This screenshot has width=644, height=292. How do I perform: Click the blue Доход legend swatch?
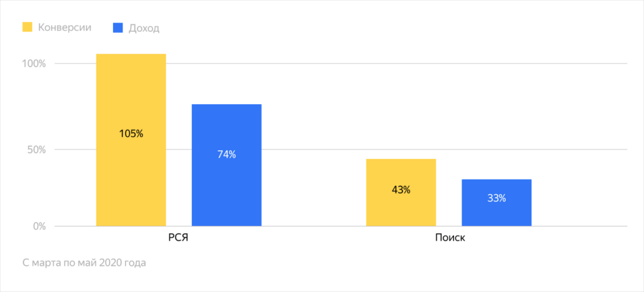tap(118, 27)
